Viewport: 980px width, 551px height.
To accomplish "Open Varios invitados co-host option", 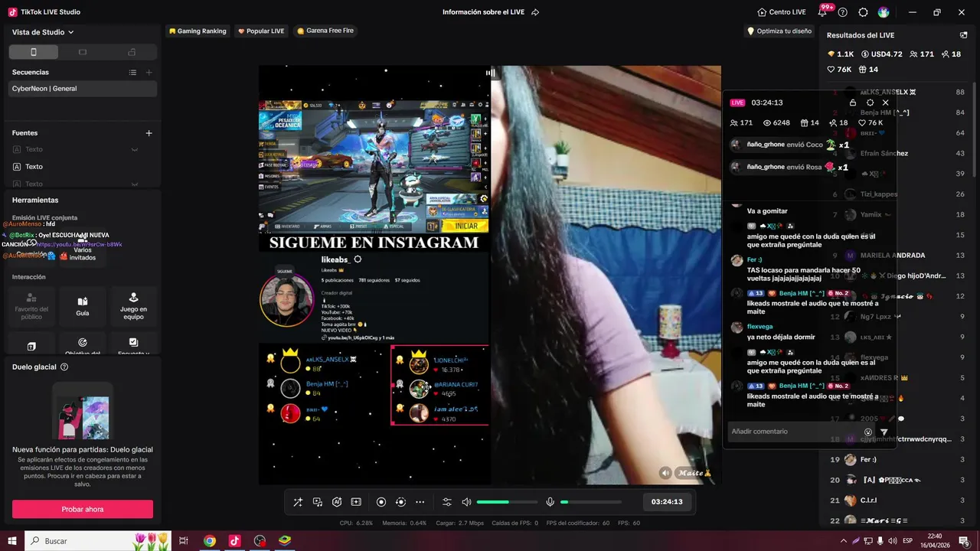I will 83,249.
